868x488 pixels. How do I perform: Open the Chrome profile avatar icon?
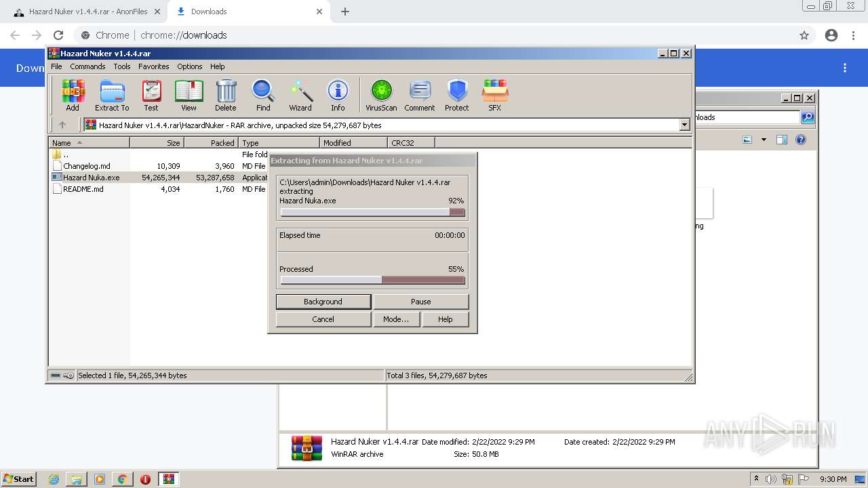pyautogui.click(x=831, y=35)
